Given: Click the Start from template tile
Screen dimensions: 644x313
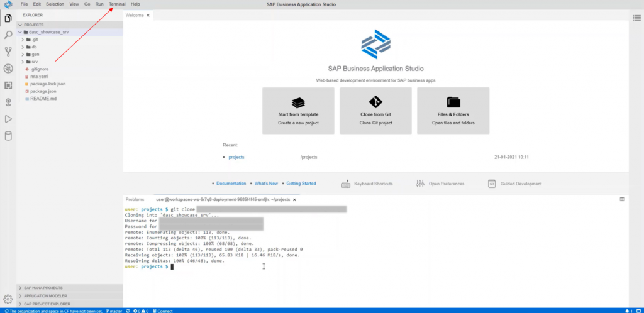Looking at the screenshot, I should (x=298, y=111).
